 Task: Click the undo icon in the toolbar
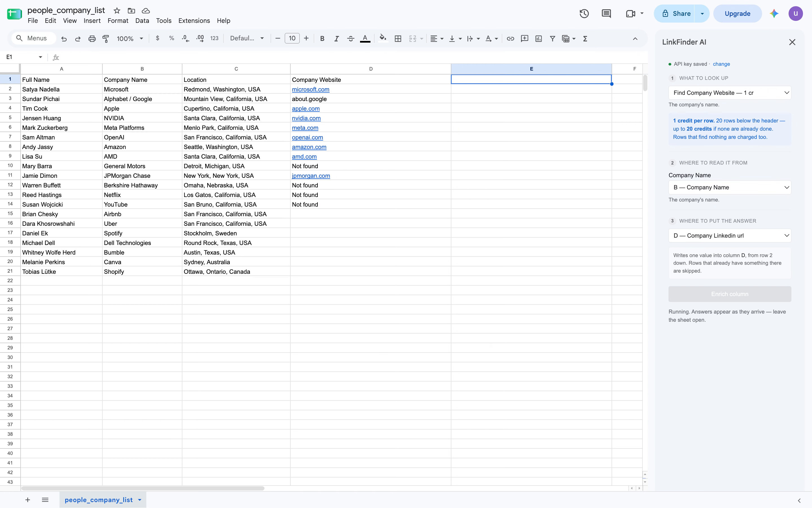64,39
